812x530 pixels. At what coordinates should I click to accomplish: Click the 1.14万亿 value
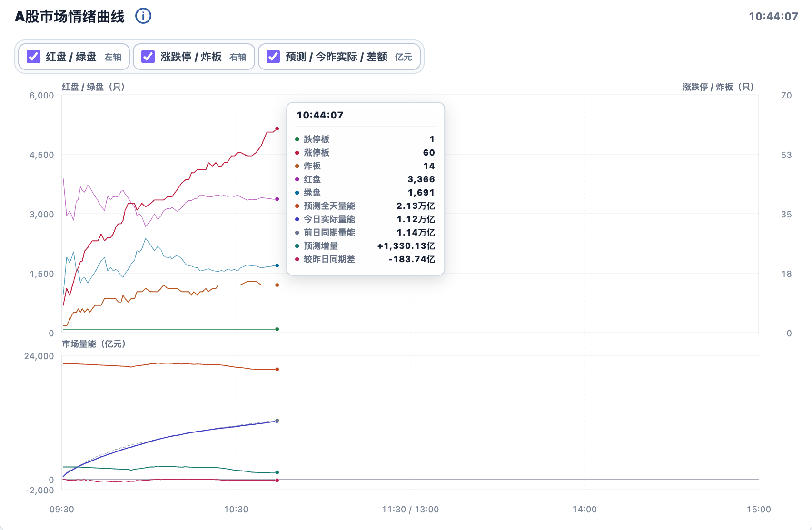click(416, 233)
